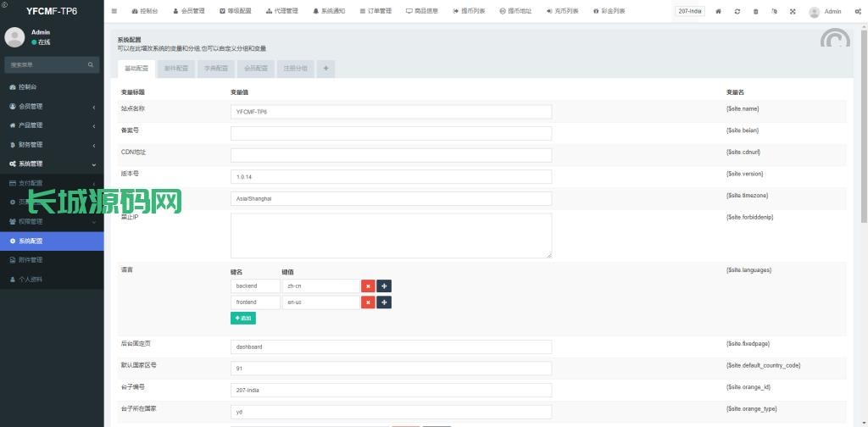Screen dimensions: 868x427
Task: Add a new config group tab with plus
Action: pyautogui.click(x=325, y=69)
